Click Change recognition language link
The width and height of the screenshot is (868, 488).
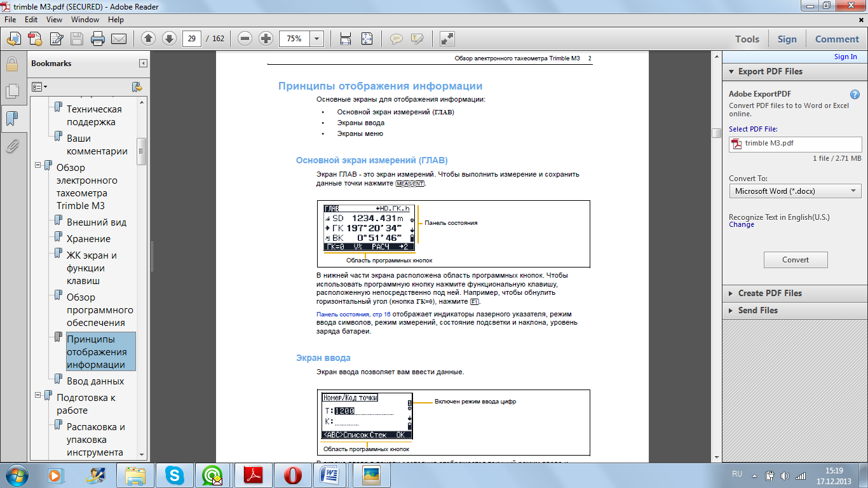pos(742,224)
